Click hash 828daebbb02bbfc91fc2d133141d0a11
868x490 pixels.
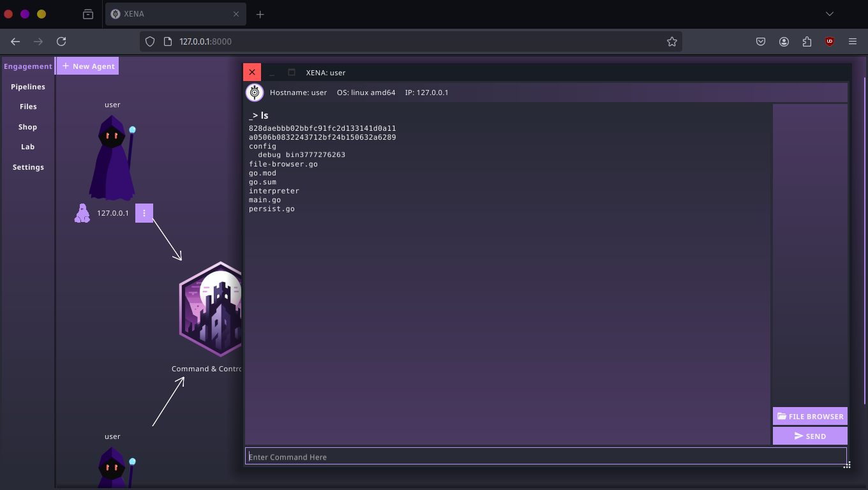(322, 128)
